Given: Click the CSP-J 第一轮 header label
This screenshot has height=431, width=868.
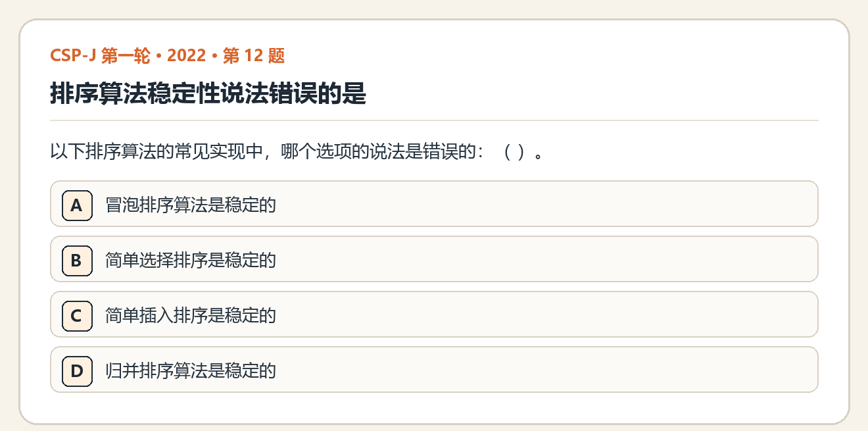Looking at the screenshot, I should pos(100,56).
